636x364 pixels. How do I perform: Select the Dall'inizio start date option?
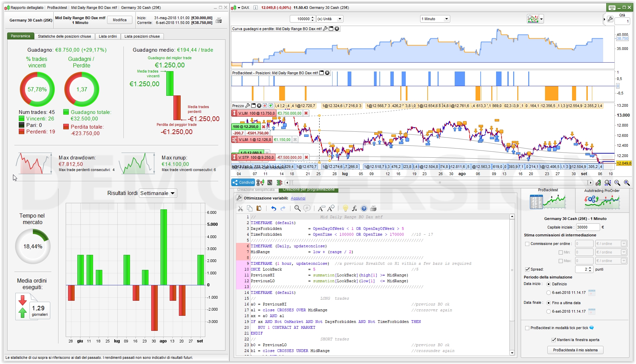[x=549, y=284]
